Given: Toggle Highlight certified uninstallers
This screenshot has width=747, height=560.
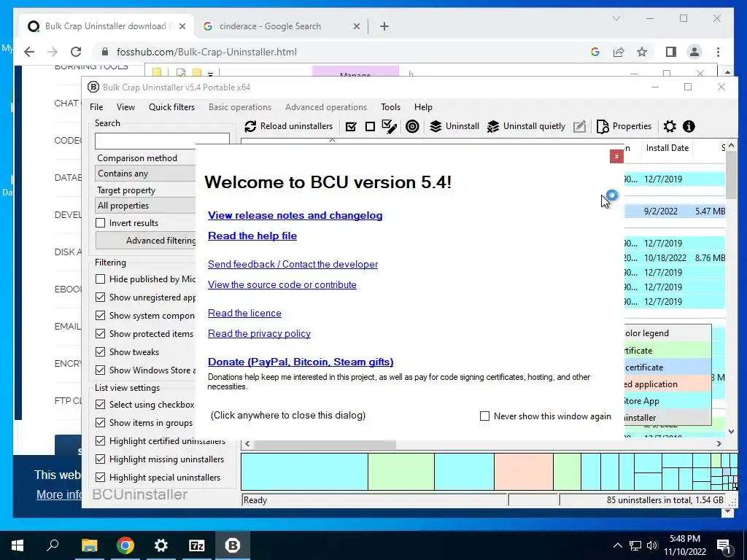Looking at the screenshot, I should pos(100,441).
